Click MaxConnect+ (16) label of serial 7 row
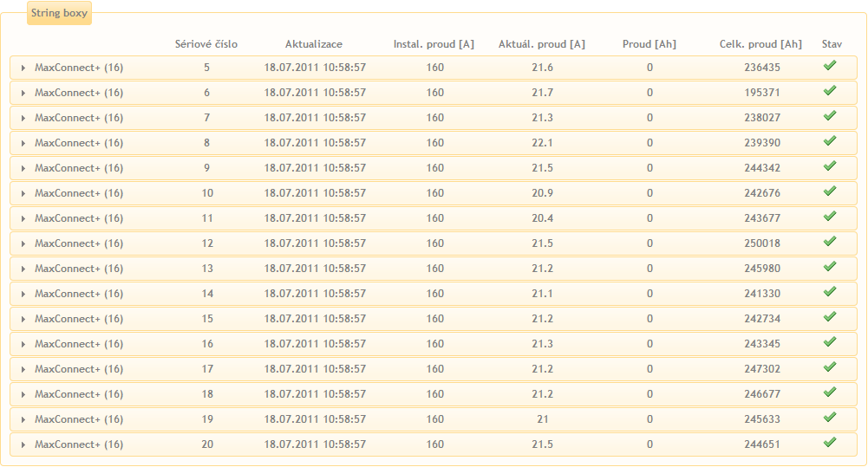This screenshot has width=868, height=467. click(79, 118)
